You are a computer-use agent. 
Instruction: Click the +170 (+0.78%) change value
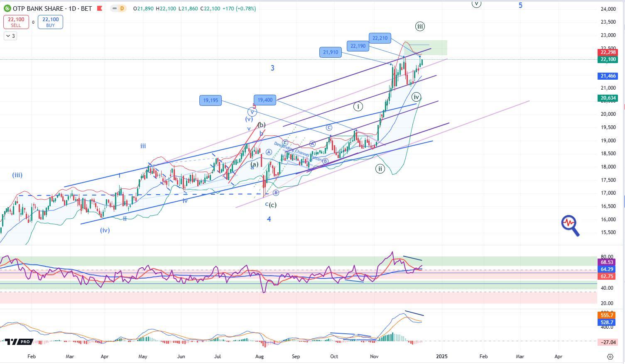coord(240,8)
